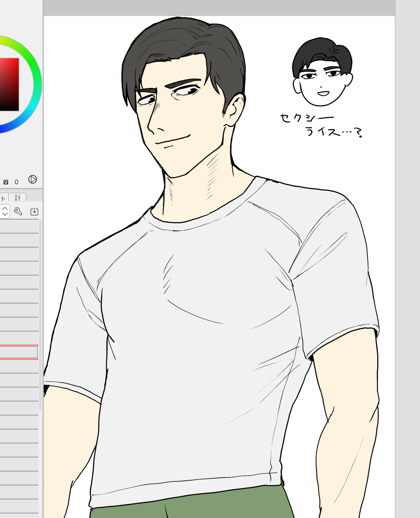Click the V value number field showing 0

tap(17, 182)
